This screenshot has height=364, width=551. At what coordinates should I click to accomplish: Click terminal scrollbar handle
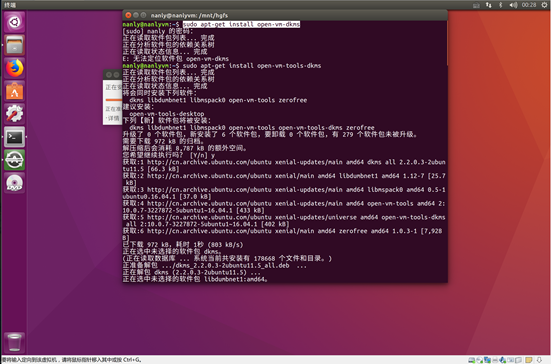447,43
